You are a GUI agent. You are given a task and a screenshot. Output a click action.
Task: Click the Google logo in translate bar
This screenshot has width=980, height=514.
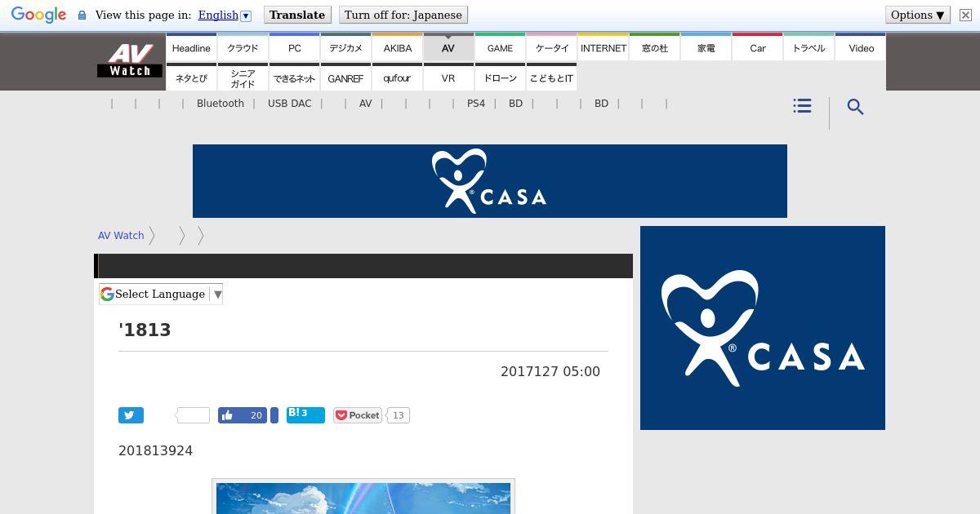(38, 16)
